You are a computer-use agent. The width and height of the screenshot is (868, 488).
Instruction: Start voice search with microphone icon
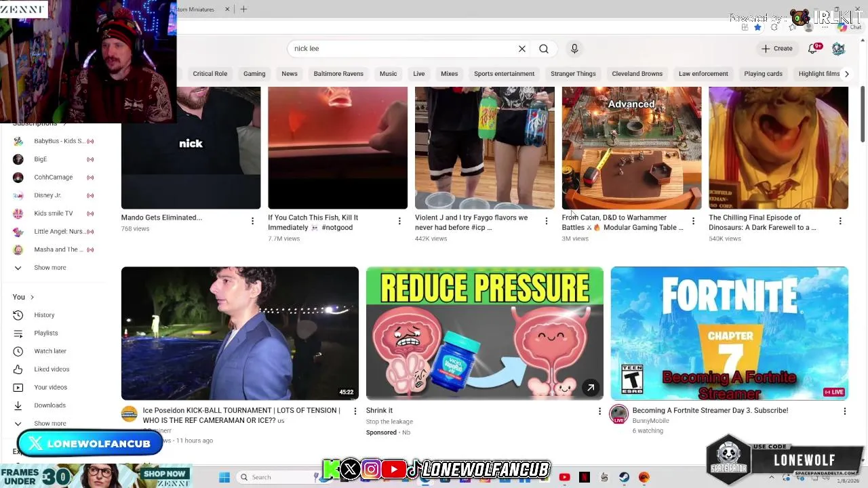point(574,49)
